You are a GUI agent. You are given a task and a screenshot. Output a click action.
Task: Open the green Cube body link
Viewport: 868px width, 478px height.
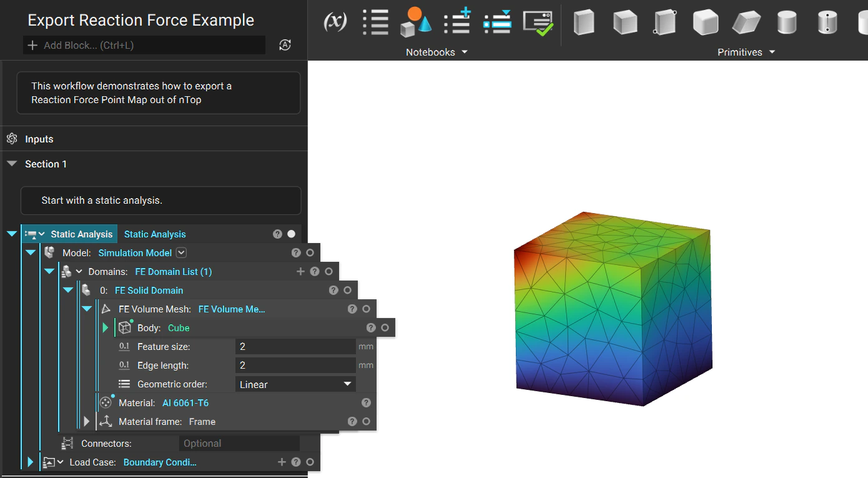(179, 327)
